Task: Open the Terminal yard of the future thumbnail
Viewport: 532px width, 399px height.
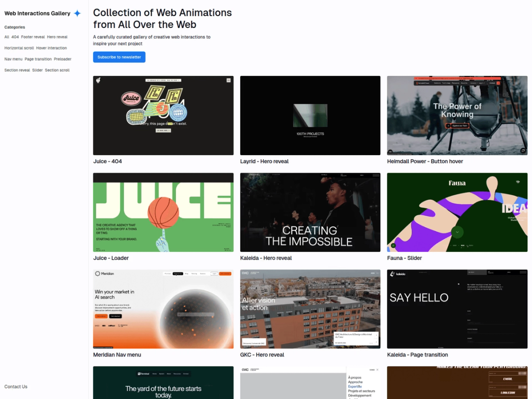Action: click(x=163, y=383)
